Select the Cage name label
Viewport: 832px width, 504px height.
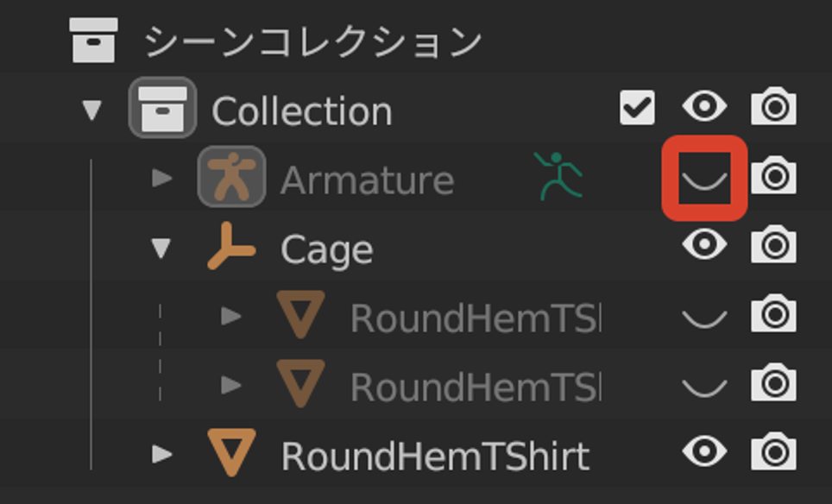coord(326,250)
